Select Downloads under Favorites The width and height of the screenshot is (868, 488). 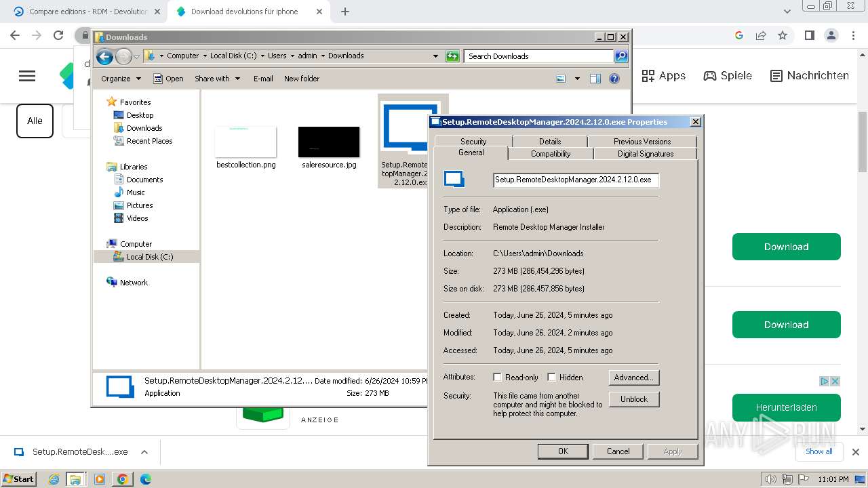[144, 128]
